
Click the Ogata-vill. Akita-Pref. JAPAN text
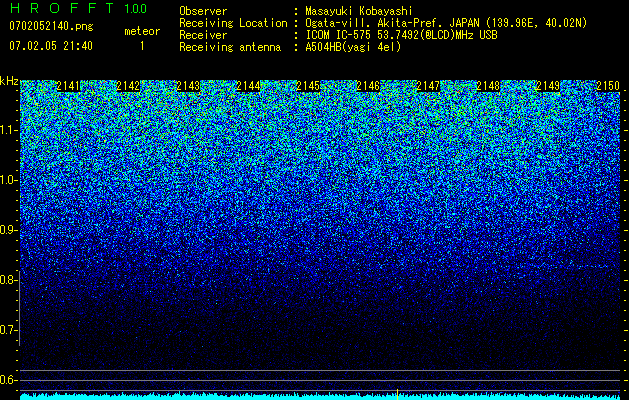click(392, 23)
